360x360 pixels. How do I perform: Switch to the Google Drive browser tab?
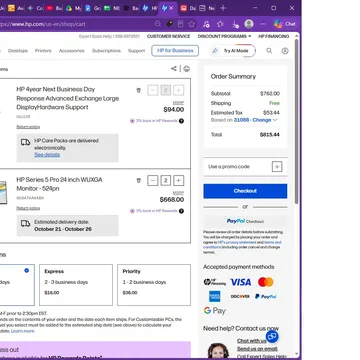point(73,8)
